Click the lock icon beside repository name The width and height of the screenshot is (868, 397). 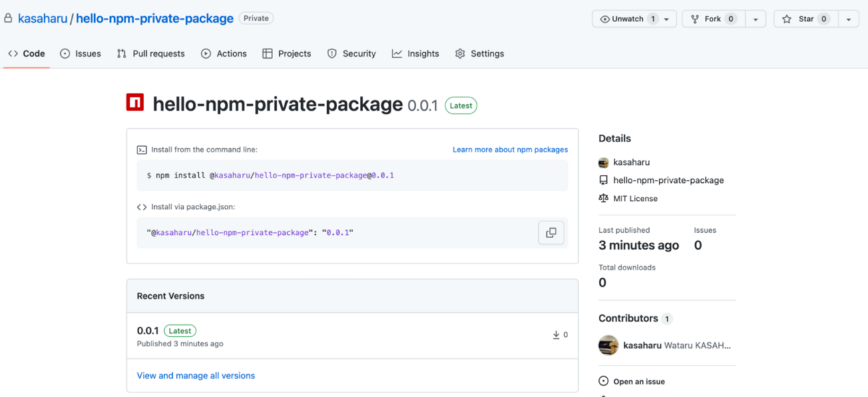pyautogui.click(x=9, y=19)
